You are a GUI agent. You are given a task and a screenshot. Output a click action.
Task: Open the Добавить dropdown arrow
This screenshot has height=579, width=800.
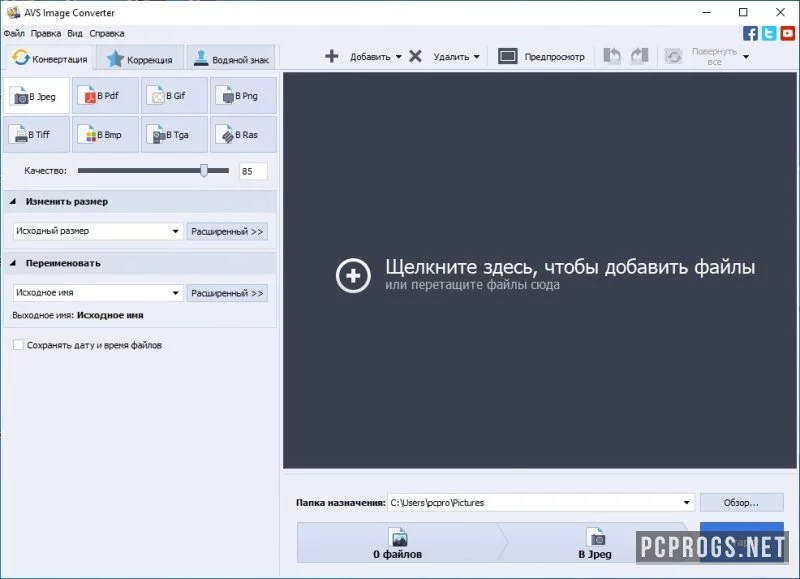coord(398,57)
